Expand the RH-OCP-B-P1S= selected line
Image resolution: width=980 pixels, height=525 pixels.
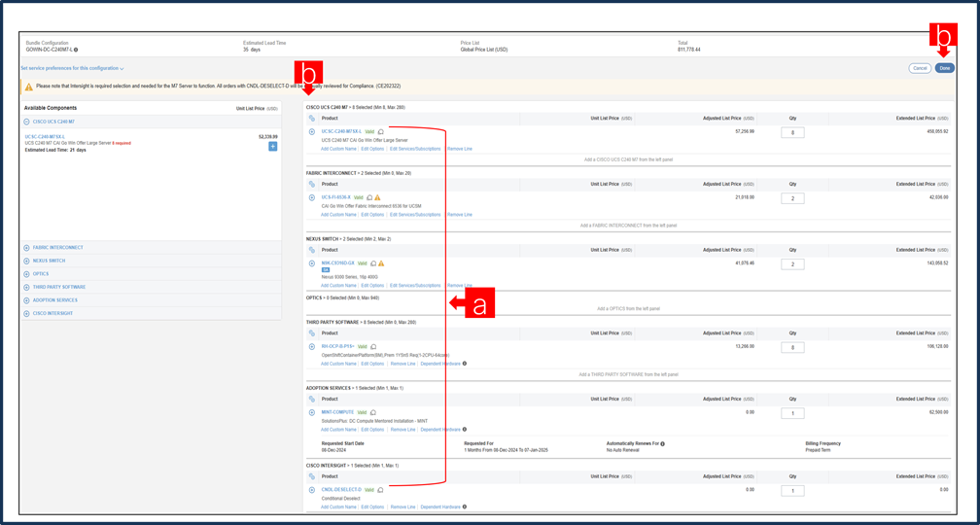312,347
